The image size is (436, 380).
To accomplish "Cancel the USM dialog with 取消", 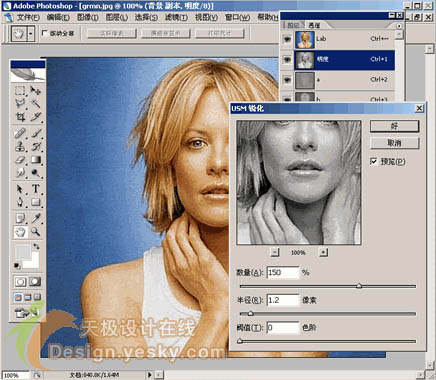I will 394,143.
